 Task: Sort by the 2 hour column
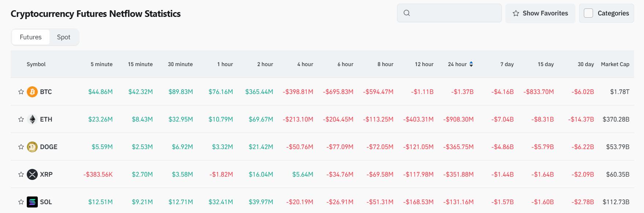[x=265, y=64]
